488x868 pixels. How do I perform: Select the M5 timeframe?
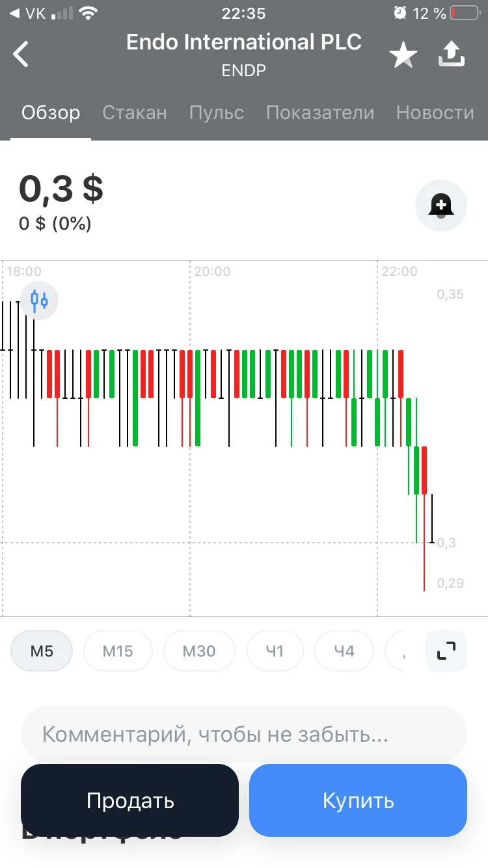(x=42, y=651)
